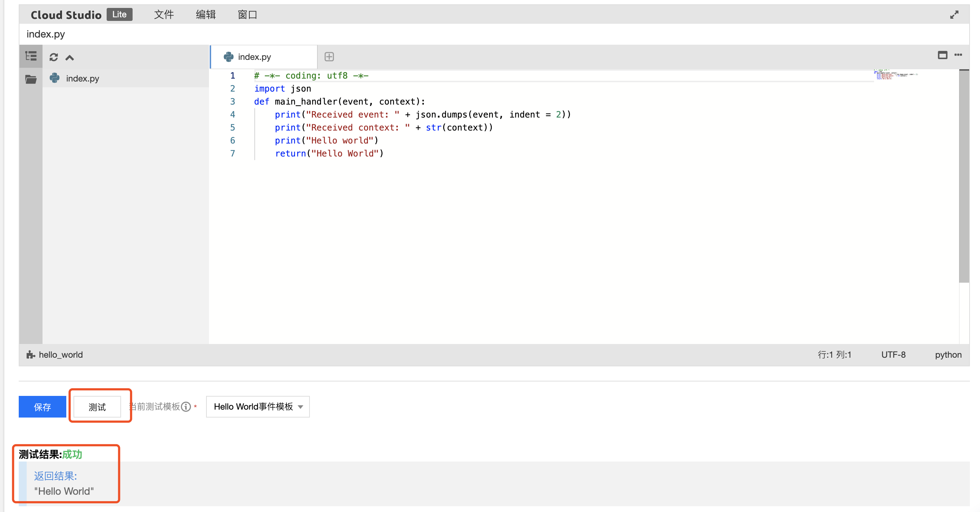The height and width of the screenshot is (512, 980).
Task: Open the ellipsis more-actions icon
Action: click(959, 56)
